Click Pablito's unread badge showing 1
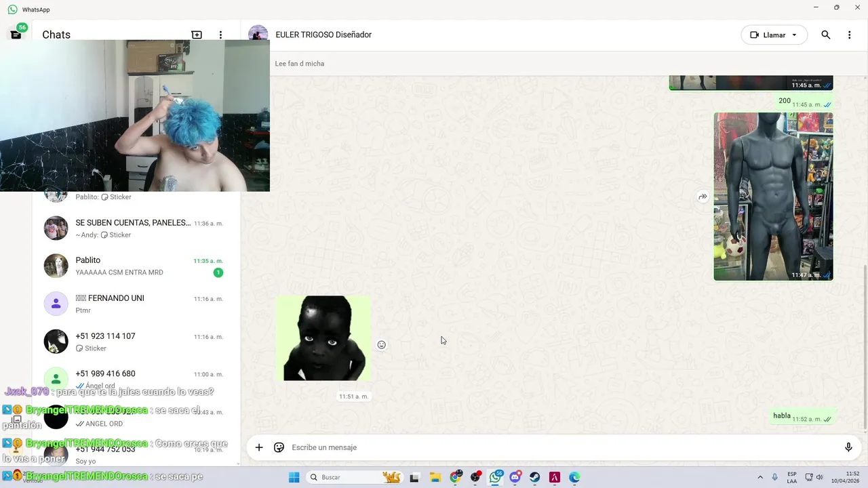This screenshot has height=488, width=868. [218, 272]
